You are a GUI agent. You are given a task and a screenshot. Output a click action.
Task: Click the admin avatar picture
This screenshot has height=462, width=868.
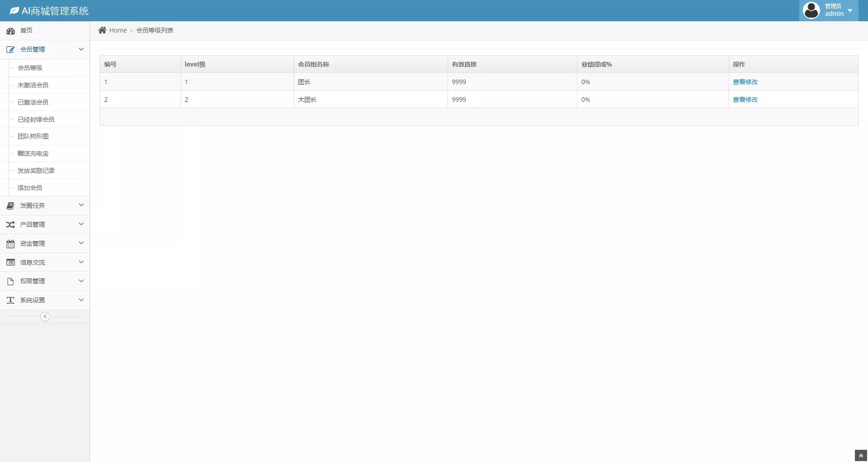click(811, 10)
